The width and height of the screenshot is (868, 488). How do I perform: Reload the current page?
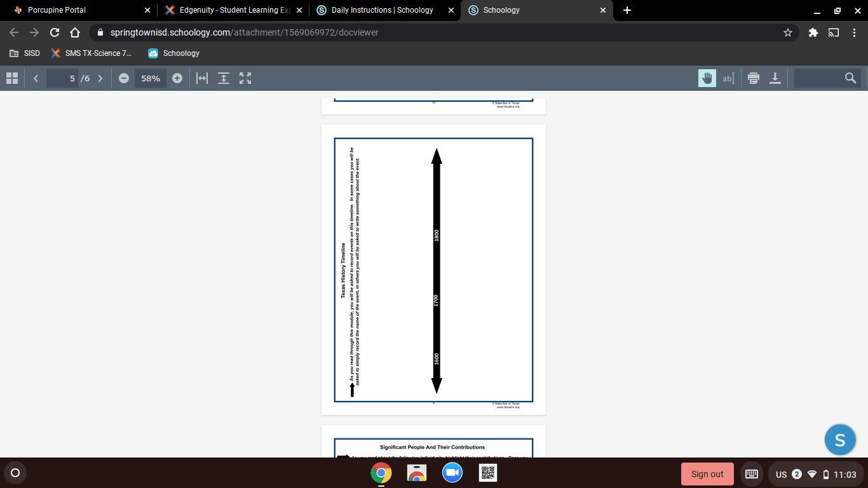click(x=55, y=32)
